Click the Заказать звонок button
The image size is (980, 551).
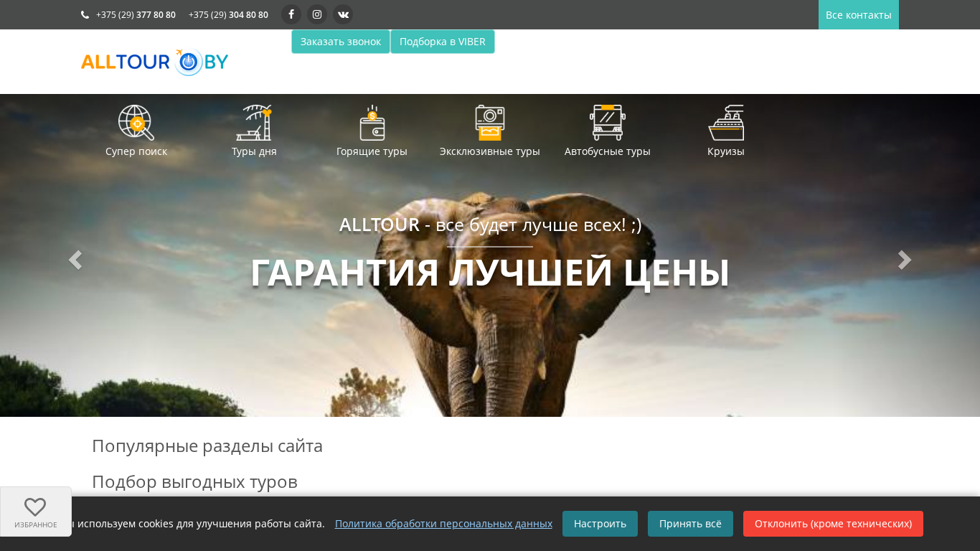coord(341,42)
